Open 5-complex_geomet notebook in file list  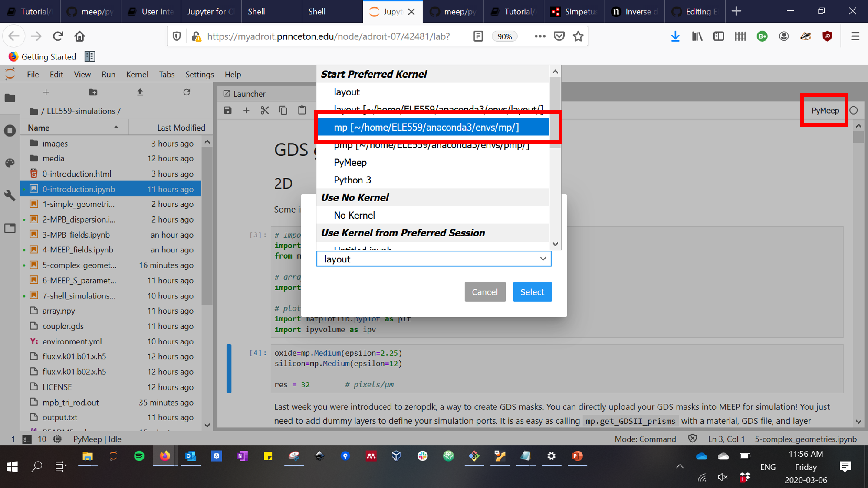click(x=79, y=265)
